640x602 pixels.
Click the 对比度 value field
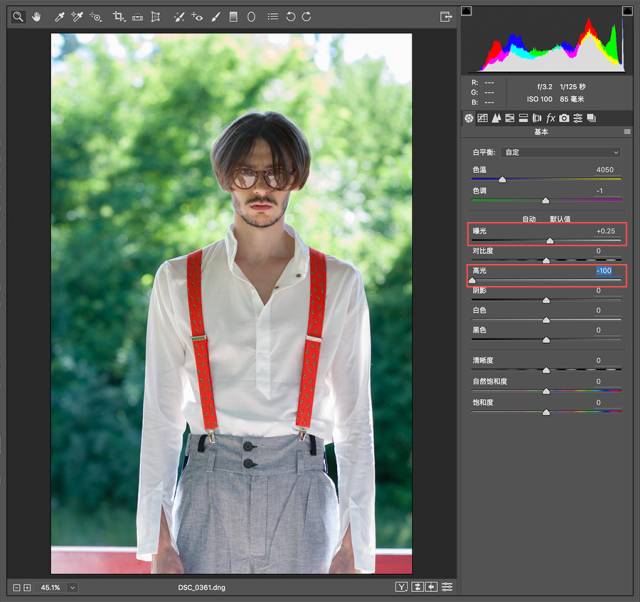pyautogui.click(x=598, y=251)
